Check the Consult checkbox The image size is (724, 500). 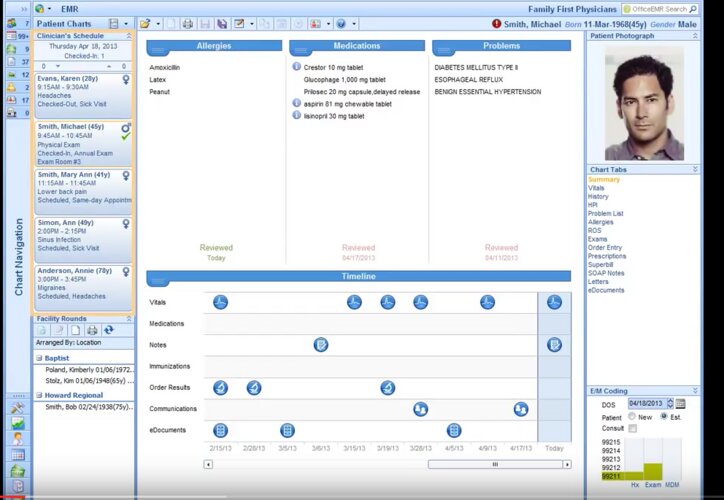(632, 428)
